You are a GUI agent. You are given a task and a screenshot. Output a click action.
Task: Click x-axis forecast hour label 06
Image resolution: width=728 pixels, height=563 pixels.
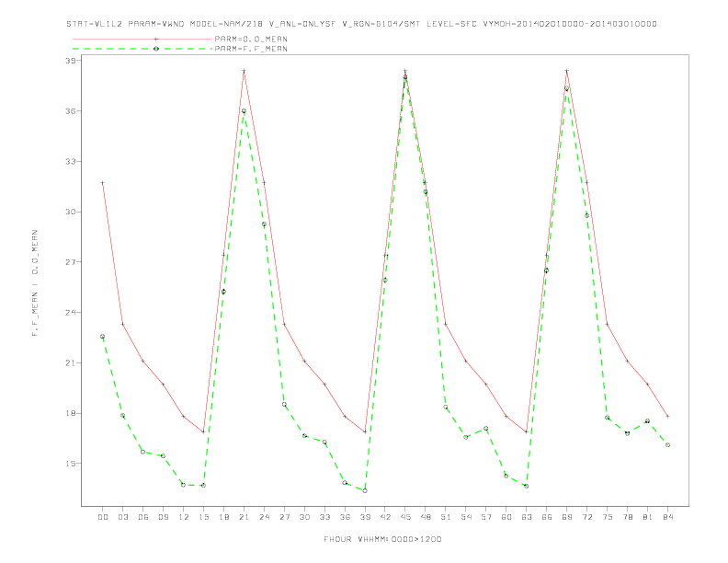[x=143, y=517]
